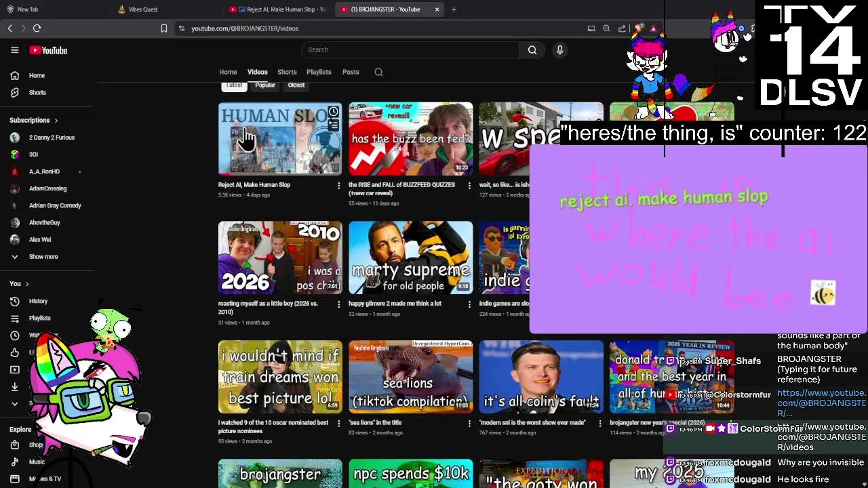Viewport: 868px width, 488px height.
Task: Open site information icon in address bar
Action: click(x=181, y=28)
